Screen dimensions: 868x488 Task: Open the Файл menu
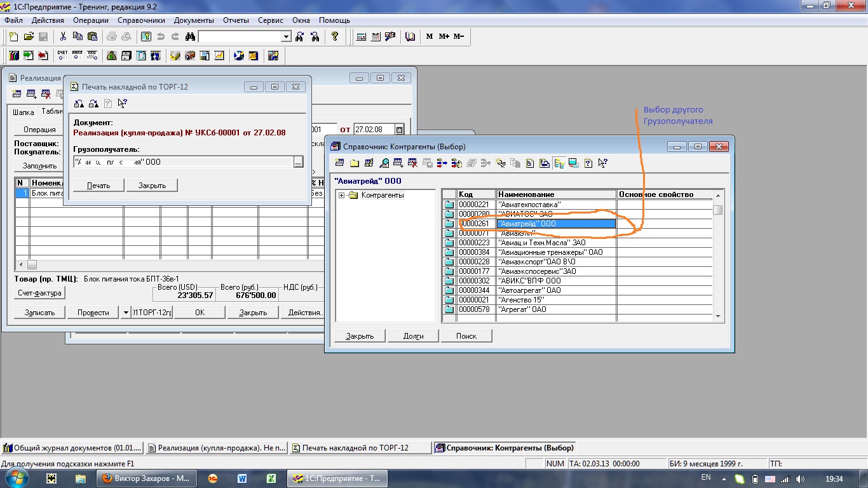(x=13, y=20)
